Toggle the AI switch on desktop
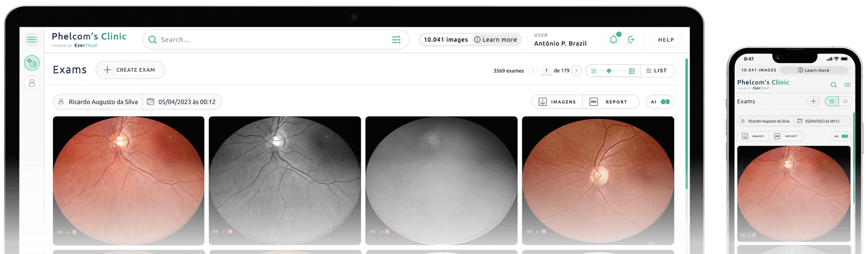This screenshot has width=868, height=254. point(665,102)
